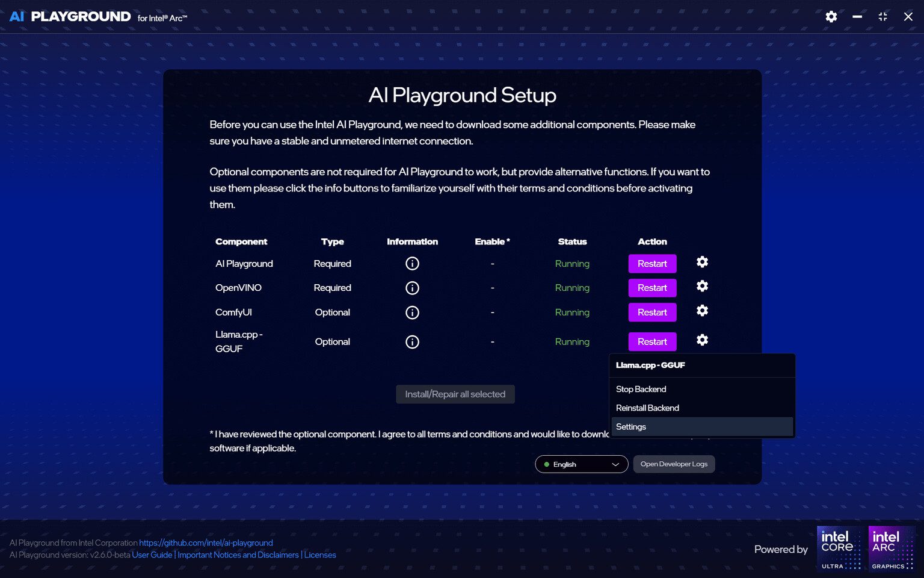This screenshot has height=578, width=924.
Task: View OpenVINO component information
Action: pyautogui.click(x=412, y=288)
